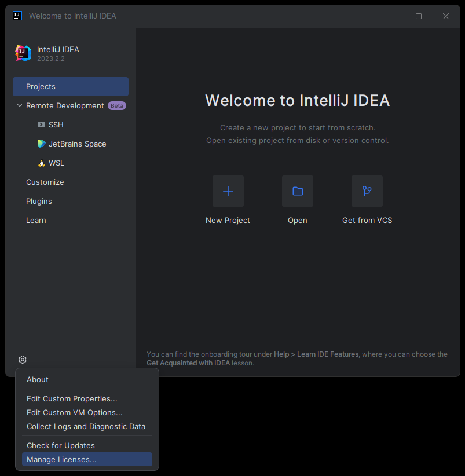This screenshot has width=465, height=476.
Task: Click the Beta badge next to Remote Development
Action: click(x=117, y=105)
